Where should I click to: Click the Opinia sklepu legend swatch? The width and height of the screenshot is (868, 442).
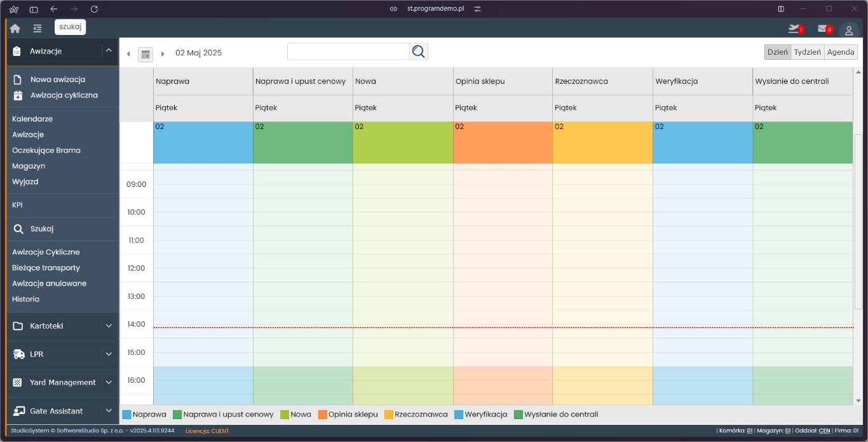pos(322,415)
